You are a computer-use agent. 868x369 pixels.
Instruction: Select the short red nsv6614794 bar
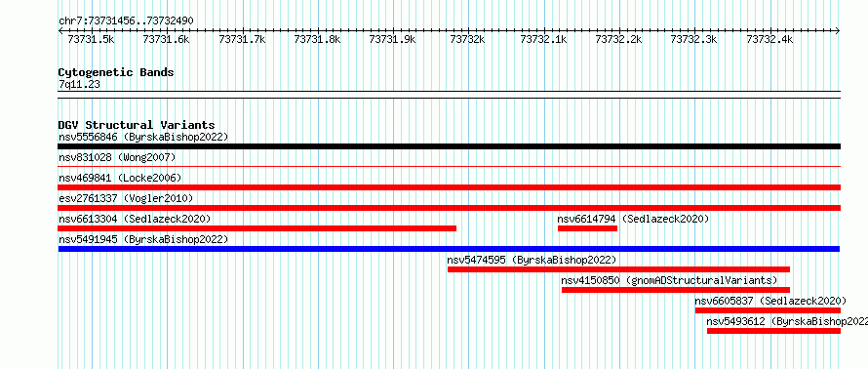click(587, 228)
